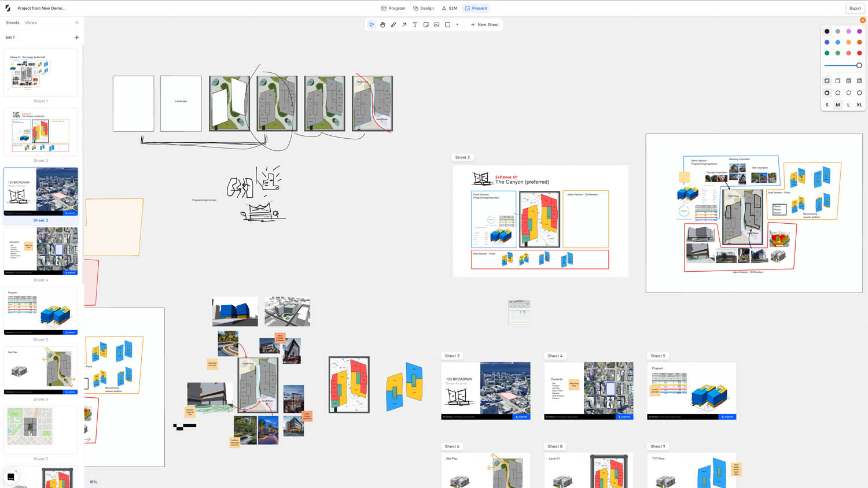Choose the arrow tool
This screenshot has height=488, width=868.
pos(404,25)
